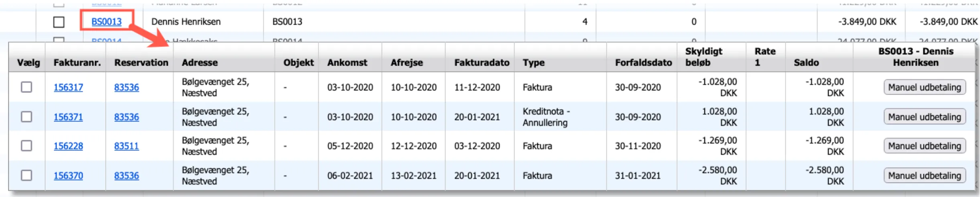Click Manuel udbetaling for invoice 156317
Image resolution: width=980 pixels, height=197 pixels.
pos(924,87)
